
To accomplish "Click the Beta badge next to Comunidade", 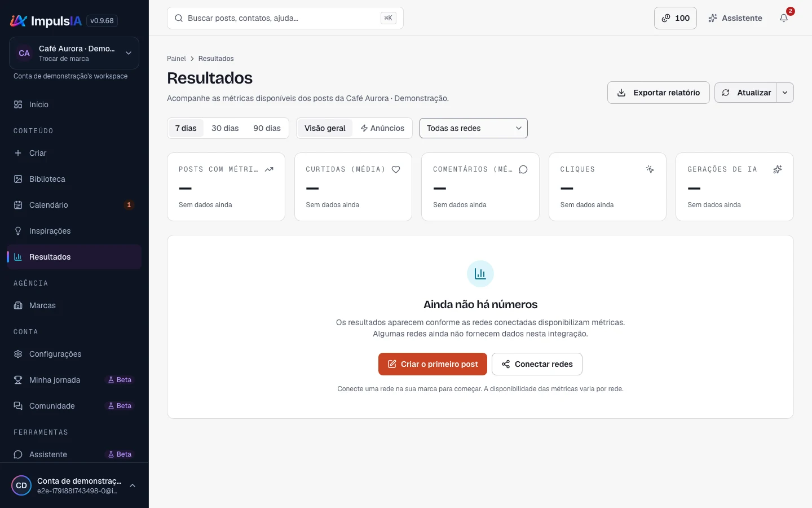I will [x=120, y=406].
